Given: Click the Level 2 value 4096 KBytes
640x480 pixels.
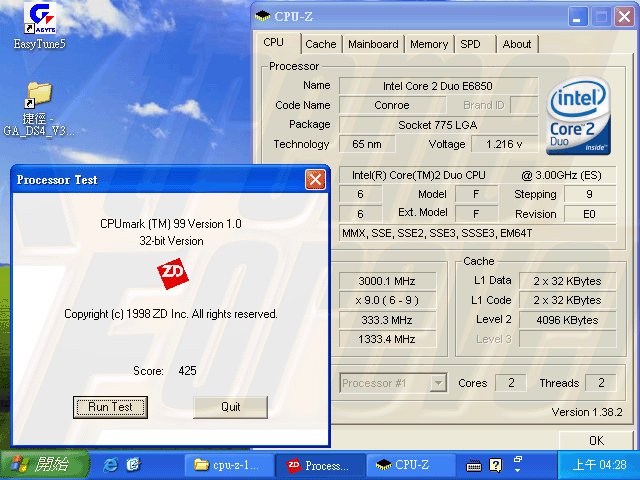Looking at the screenshot, I should tap(567, 320).
